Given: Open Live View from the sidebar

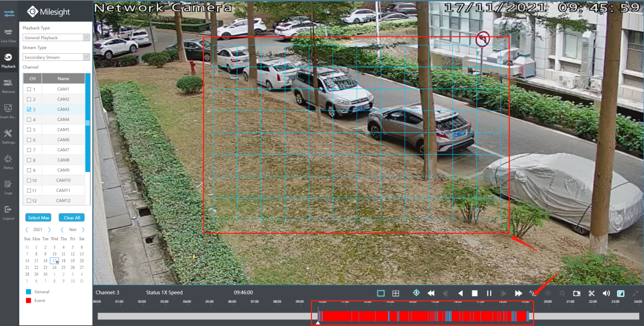Looking at the screenshot, I should [x=9, y=36].
